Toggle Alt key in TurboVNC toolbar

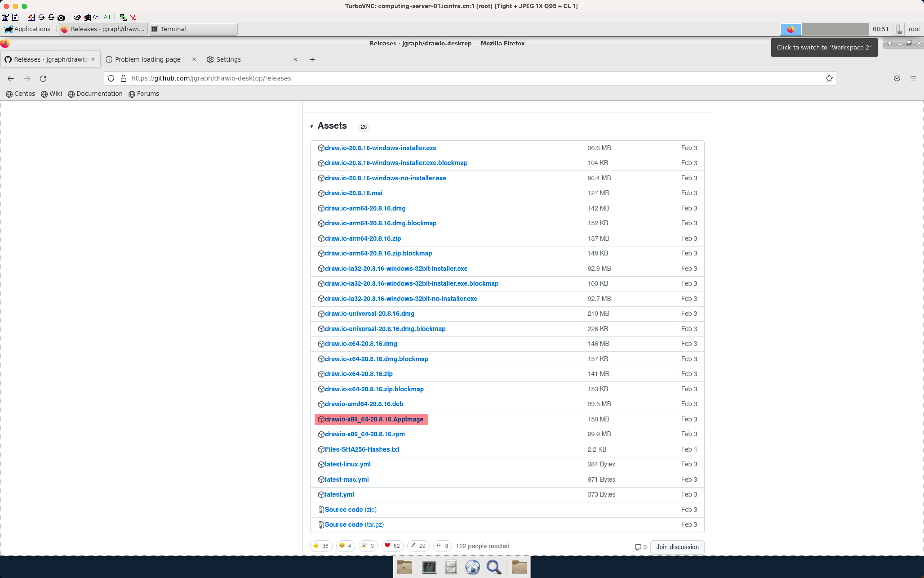coord(107,17)
